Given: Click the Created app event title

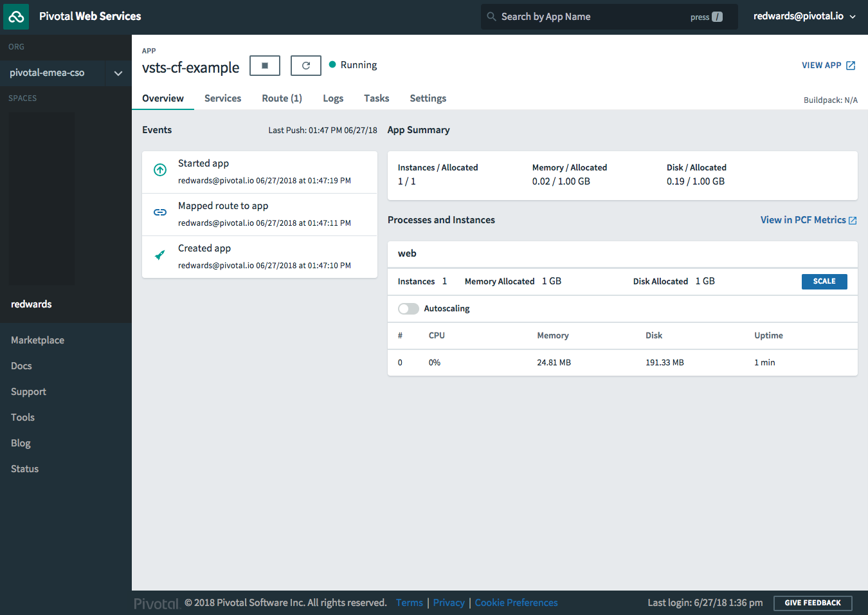Looking at the screenshot, I should click(x=204, y=248).
